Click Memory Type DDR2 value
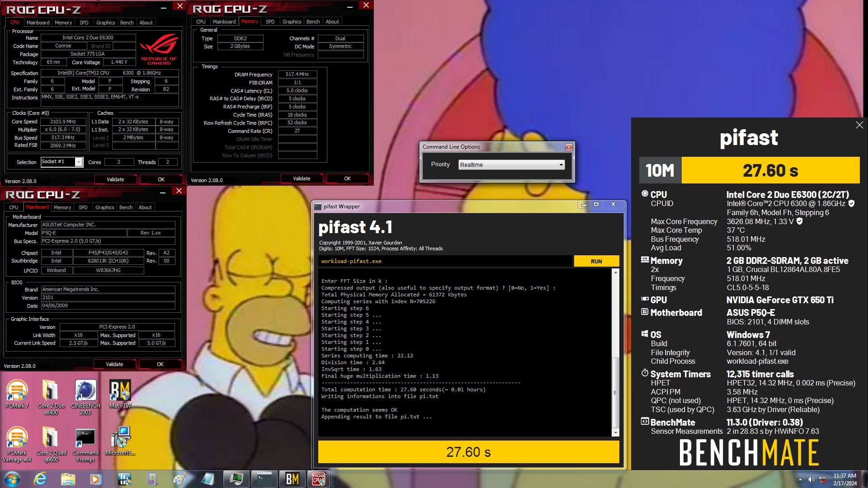This screenshot has width=868, height=488. click(x=240, y=39)
